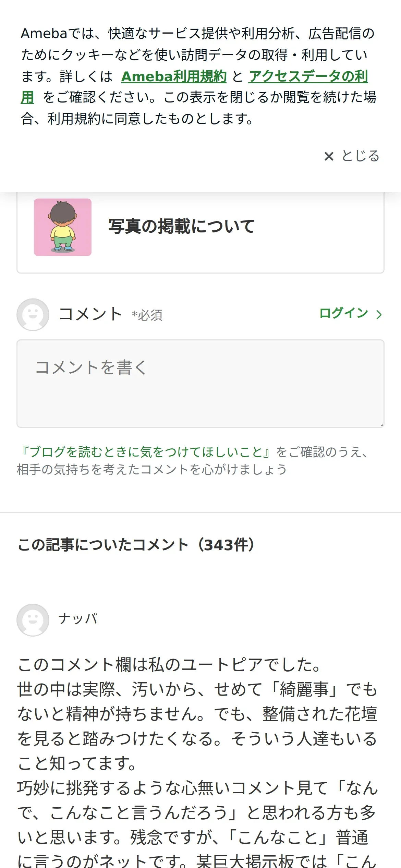Click the とじる close text

click(361, 156)
